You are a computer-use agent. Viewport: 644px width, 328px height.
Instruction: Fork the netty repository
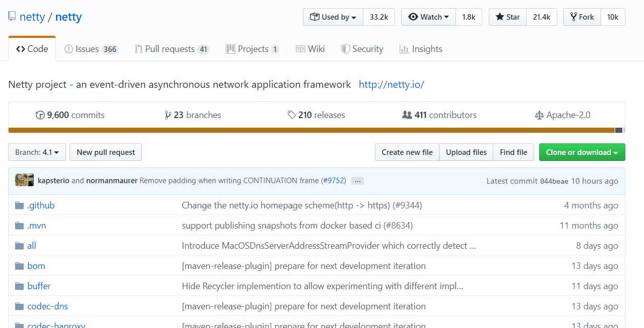point(582,17)
